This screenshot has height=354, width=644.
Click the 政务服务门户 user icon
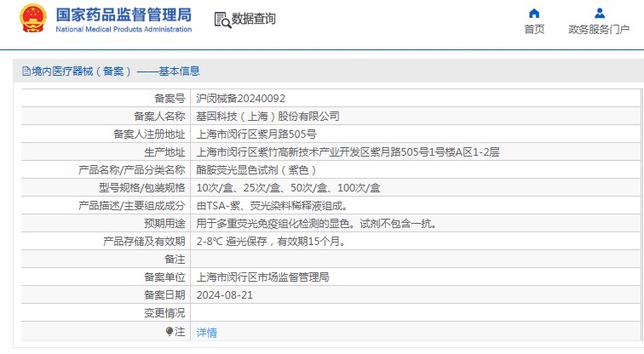click(x=600, y=13)
